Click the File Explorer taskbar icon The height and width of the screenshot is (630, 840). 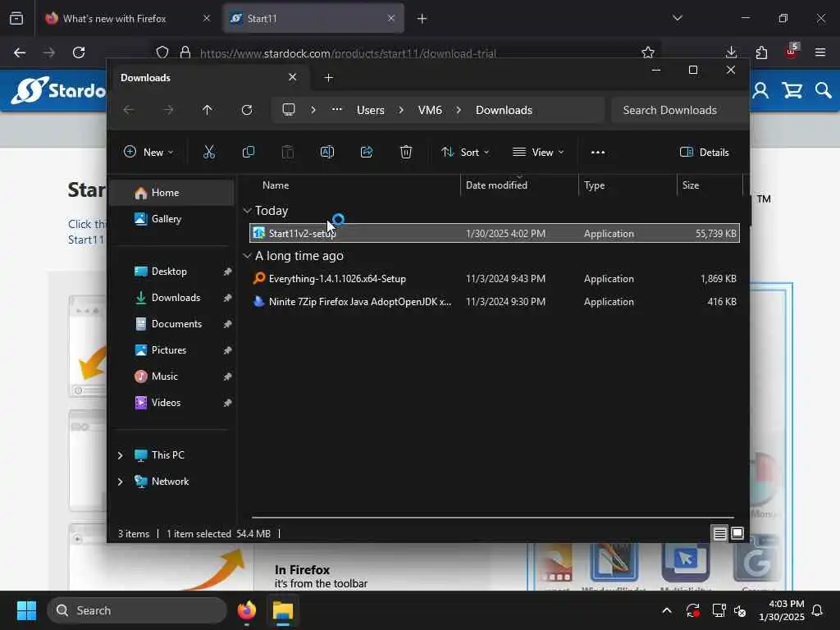(283, 610)
